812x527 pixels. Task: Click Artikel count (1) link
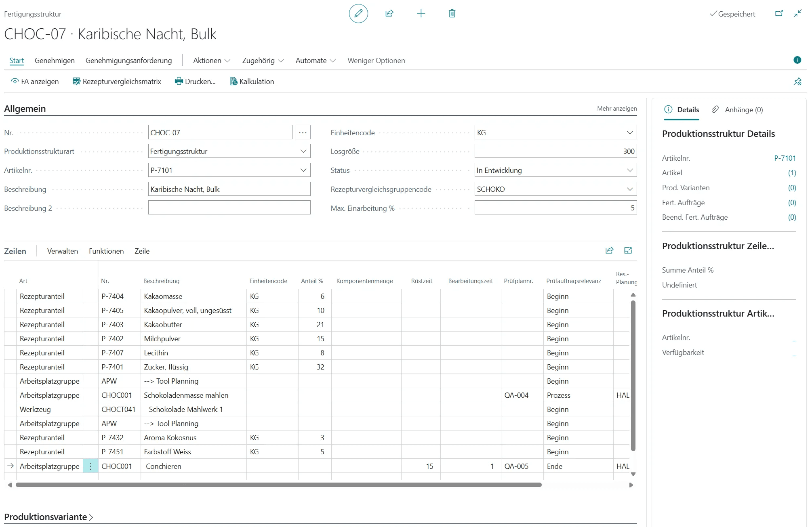pos(792,173)
